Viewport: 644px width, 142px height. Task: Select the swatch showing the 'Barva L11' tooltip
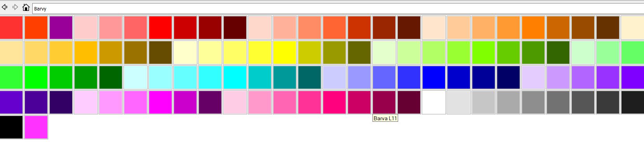384,102
